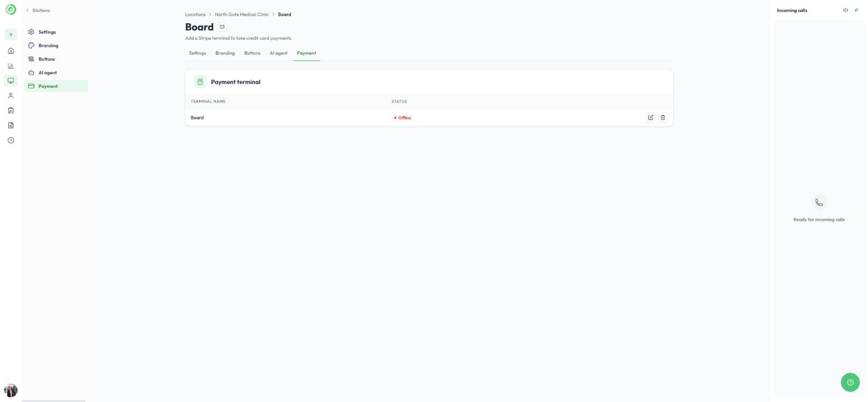Switch to the AI agent tab
This screenshot has height=402, width=868.
(278, 53)
